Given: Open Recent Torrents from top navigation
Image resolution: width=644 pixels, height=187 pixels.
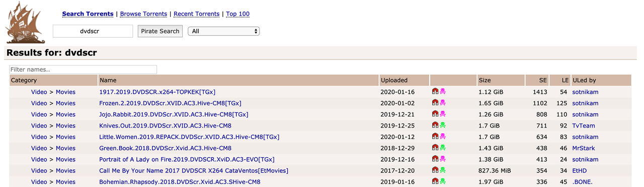Looking at the screenshot, I should pyautogui.click(x=197, y=14).
